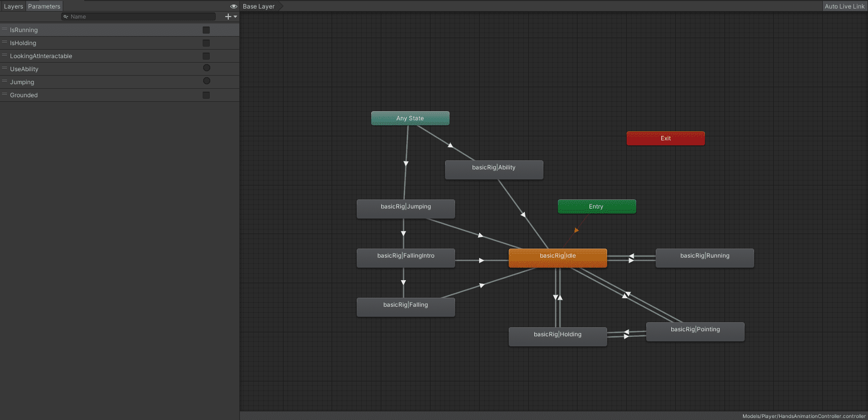The image size is (868, 420).
Task: Click the parameter Name search field
Action: tap(140, 17)
